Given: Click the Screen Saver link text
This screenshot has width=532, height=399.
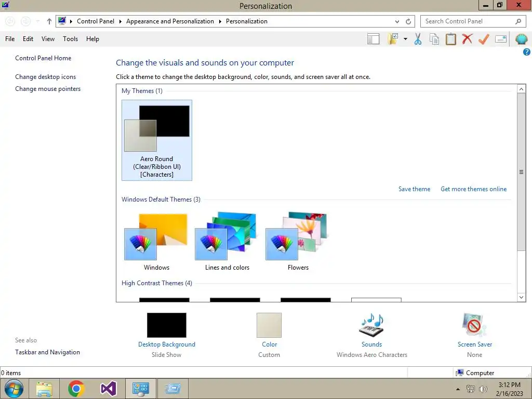Looking at the screenshot, I should click(x=475, y=344).
